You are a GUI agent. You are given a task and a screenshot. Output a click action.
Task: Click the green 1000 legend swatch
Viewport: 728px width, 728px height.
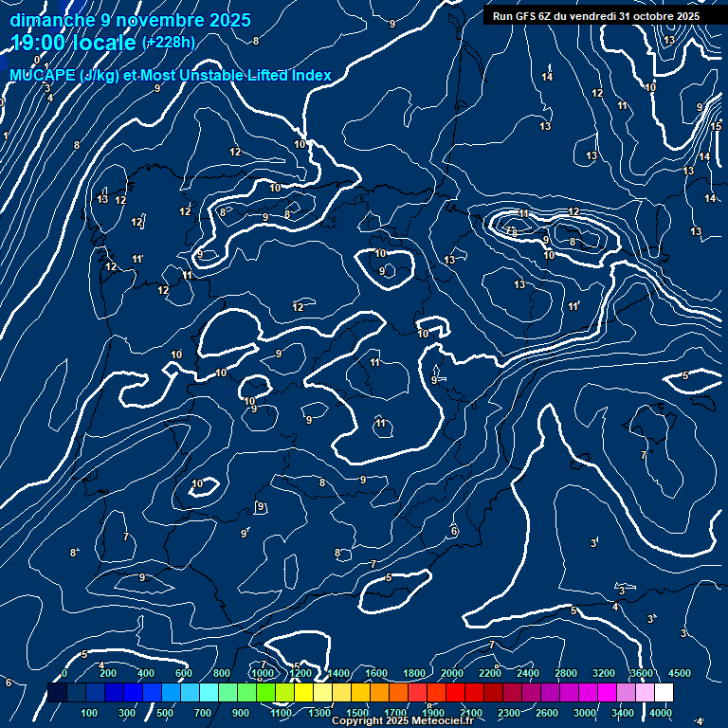pos(265,693)
